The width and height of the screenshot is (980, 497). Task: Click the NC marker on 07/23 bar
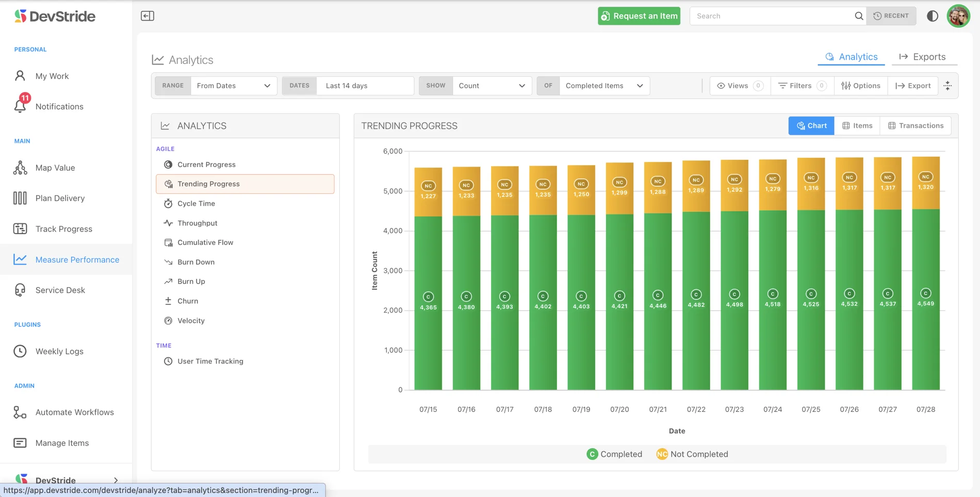734,179
